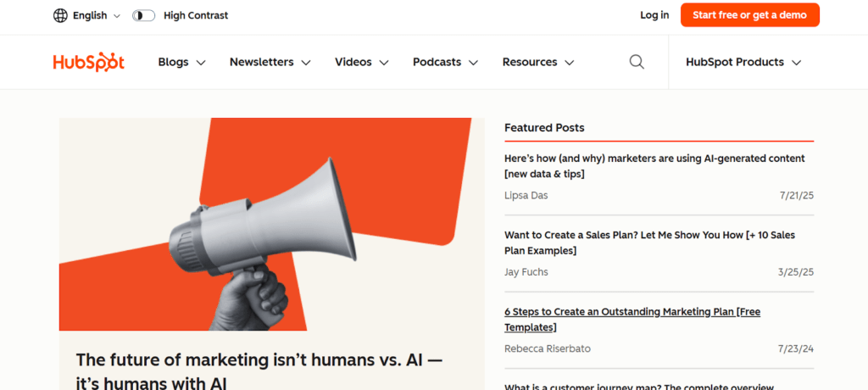This screenshot has width=868, height=390.
Task: Expand the Resources dropdown
Action: click(538, 62)
